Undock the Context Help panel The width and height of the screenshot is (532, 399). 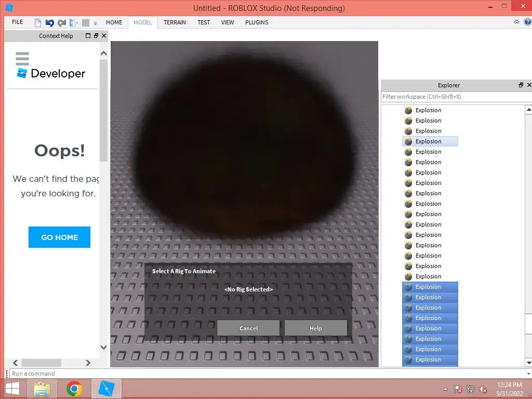point(96,36)
